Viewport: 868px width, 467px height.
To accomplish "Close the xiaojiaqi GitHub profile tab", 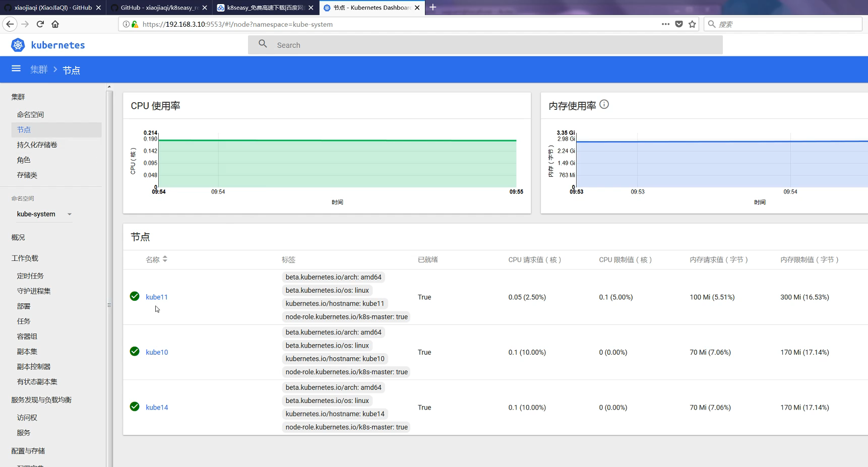I will pos(98,8).
